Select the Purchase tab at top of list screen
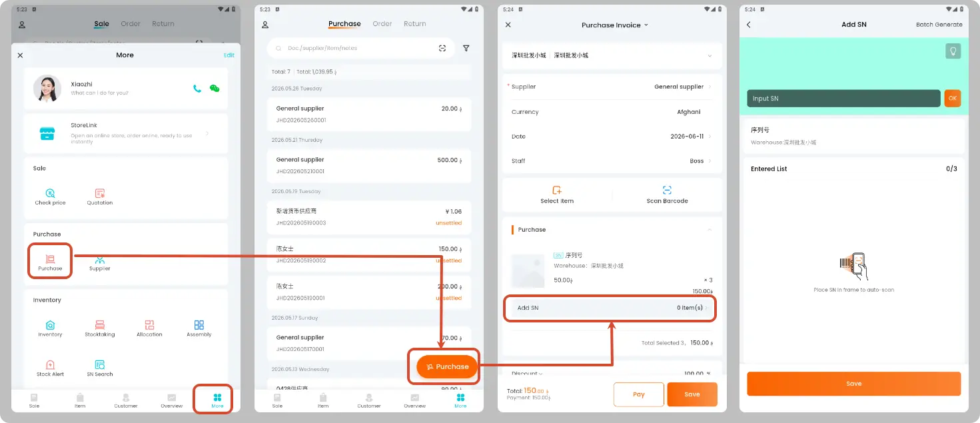Image resolution: width=980 pixels, height=423 pixels. coord(344,24)
